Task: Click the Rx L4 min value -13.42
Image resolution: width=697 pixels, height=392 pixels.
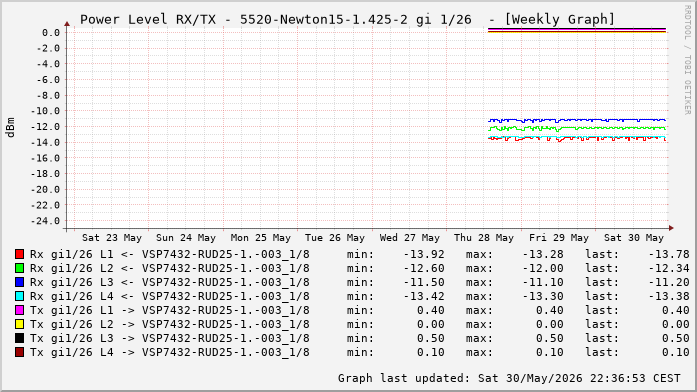Action: click(x=424, y=296)
